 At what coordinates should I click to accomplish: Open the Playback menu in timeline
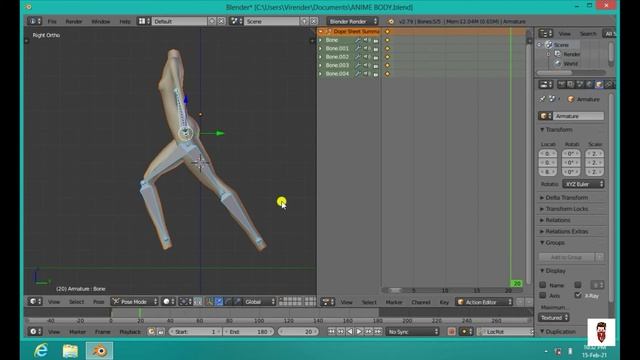130,332
